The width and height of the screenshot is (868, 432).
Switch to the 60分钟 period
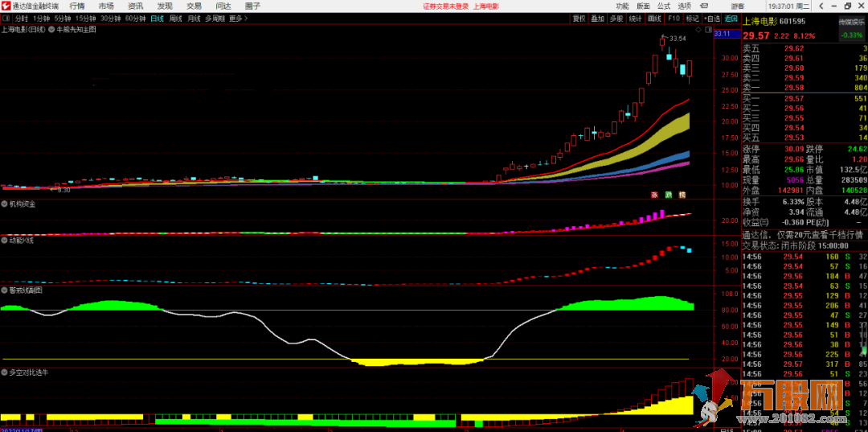[x=135, y=19]
